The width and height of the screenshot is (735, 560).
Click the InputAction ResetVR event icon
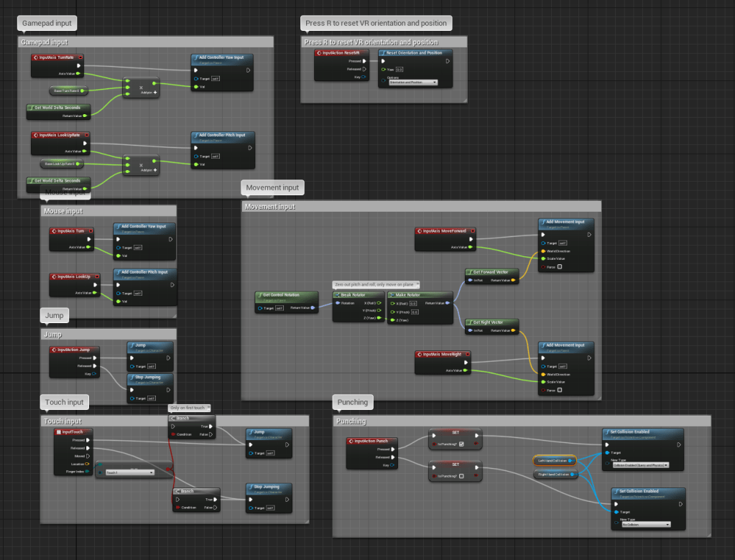pyautogui.click(x=320, y=53)
